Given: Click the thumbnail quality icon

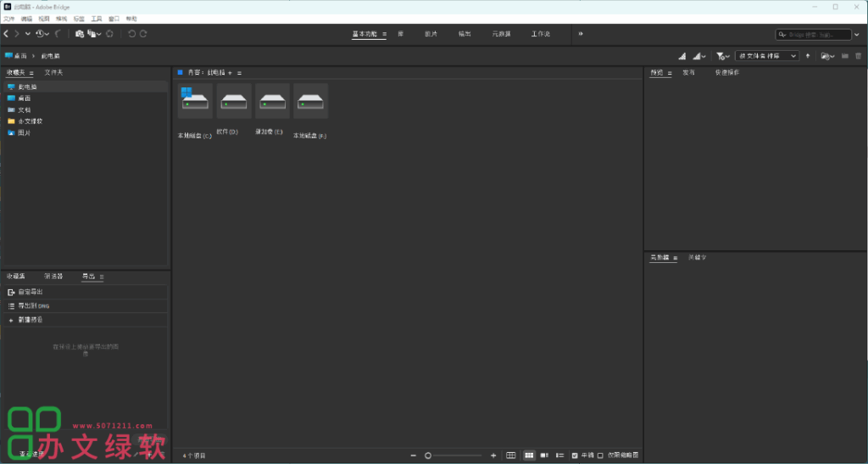Looking at the screenshot, I should [x=682, y=56].
